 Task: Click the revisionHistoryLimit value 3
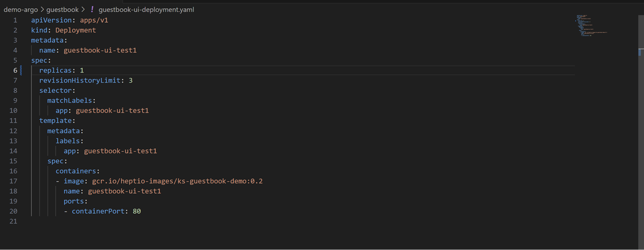tap(131, 81)
